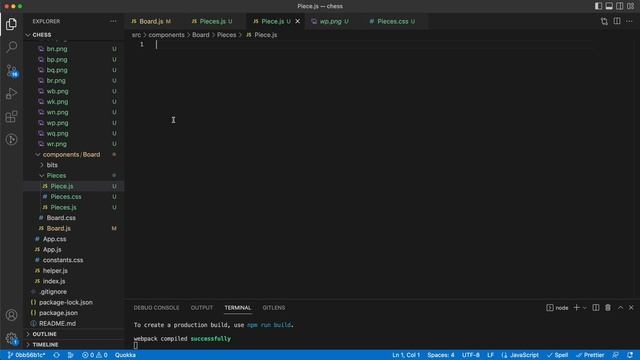The width and height of the screenshot is (640, 360).
Task: Split the terminal pane
Action: [x=596, y=308]
